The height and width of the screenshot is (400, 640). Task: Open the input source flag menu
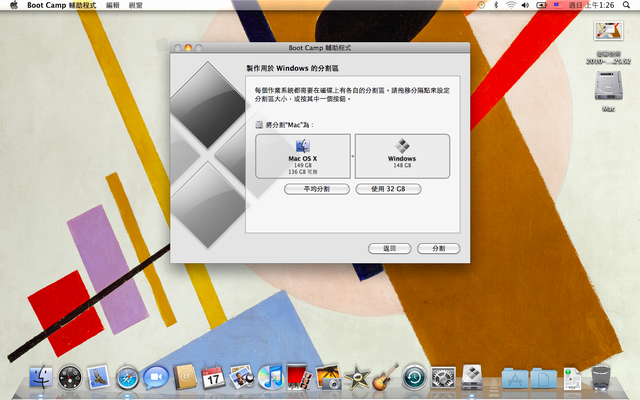click(x=557, y=5)
